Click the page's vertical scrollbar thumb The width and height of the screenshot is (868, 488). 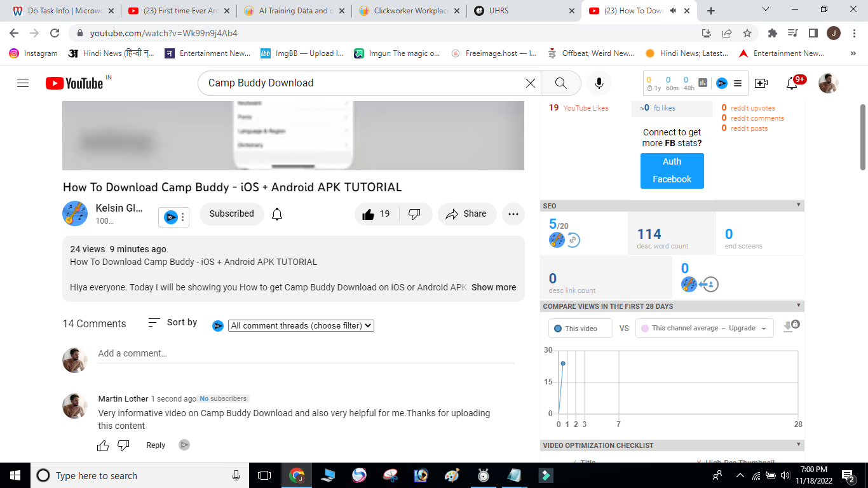click(x=862, y=137)
